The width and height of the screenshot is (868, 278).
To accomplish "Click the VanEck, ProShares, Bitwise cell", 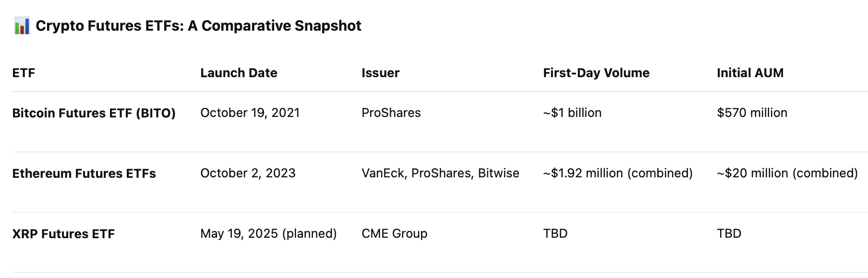I will 440,174.
